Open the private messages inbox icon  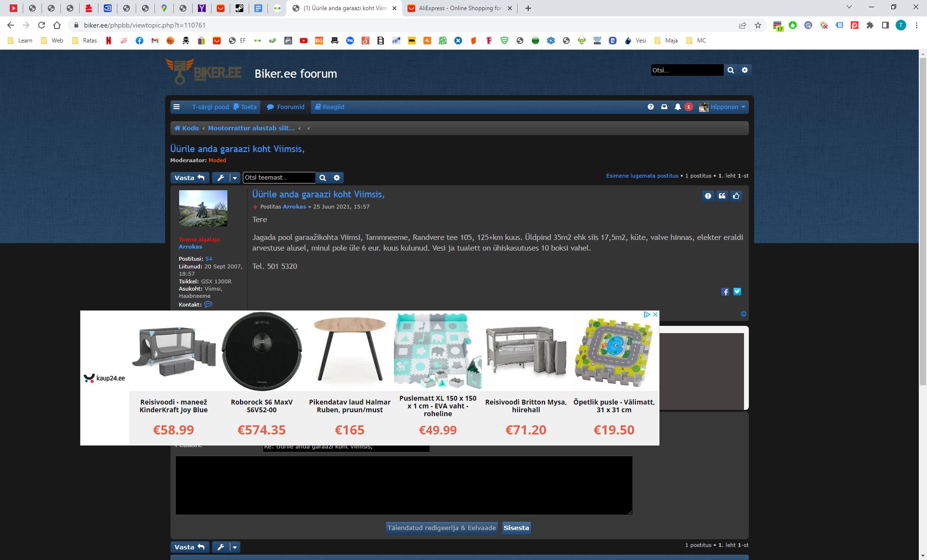(664, 107)
